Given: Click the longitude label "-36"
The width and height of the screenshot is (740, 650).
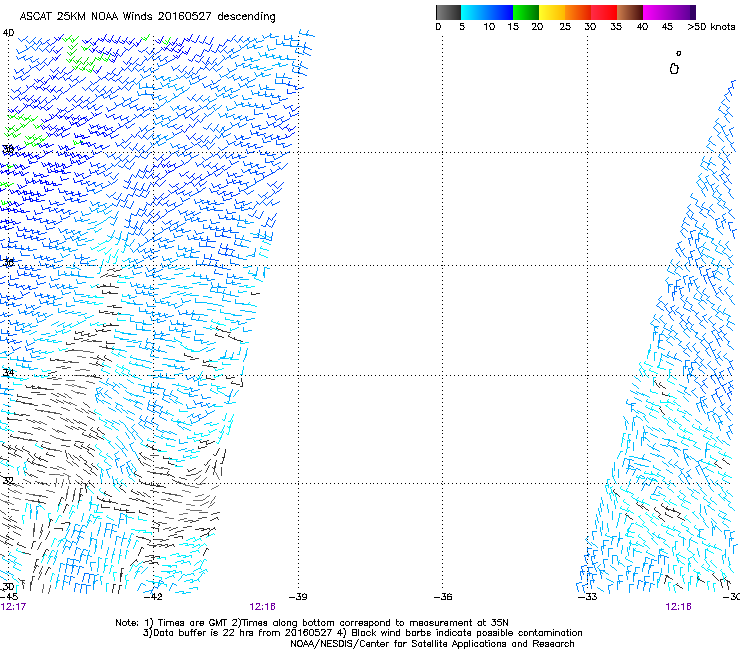Looking at the screenshot, I should click(443, 597).
